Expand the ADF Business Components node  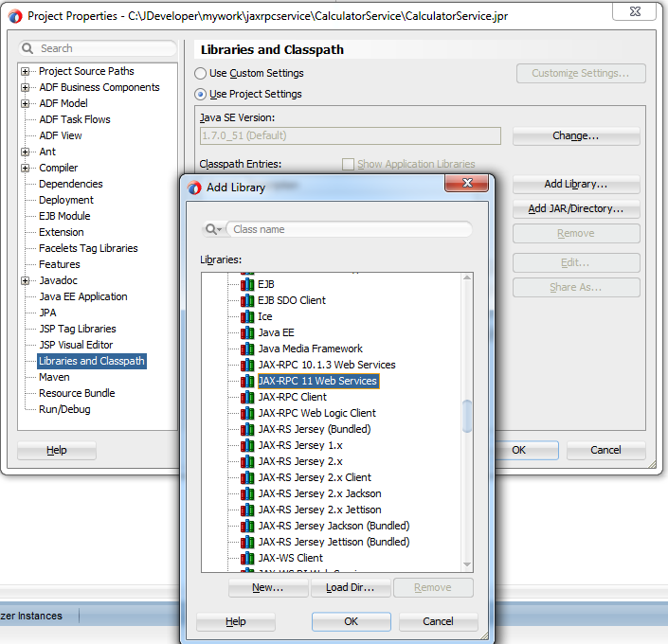tap(26, 87)
